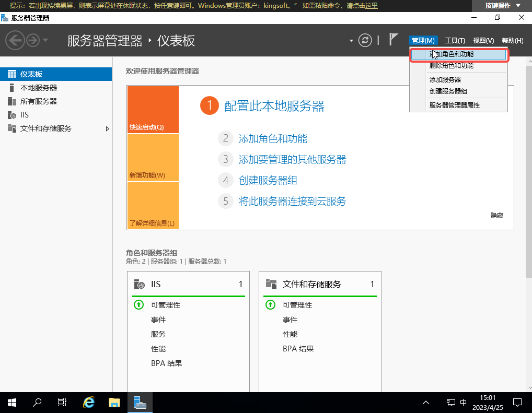Click the Windows Start button
This screenshot has width=532, height=413.
click(12, 402)
